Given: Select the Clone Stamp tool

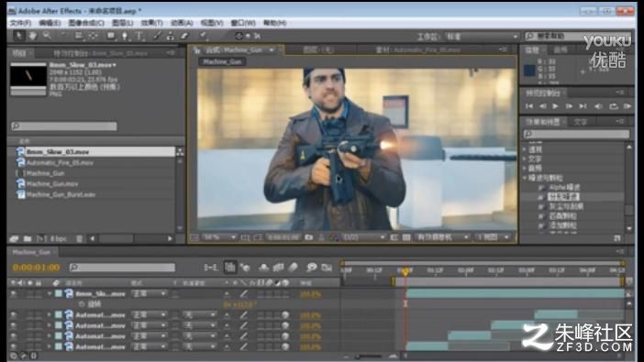Looking at the screenshot, I should (170, 36).
